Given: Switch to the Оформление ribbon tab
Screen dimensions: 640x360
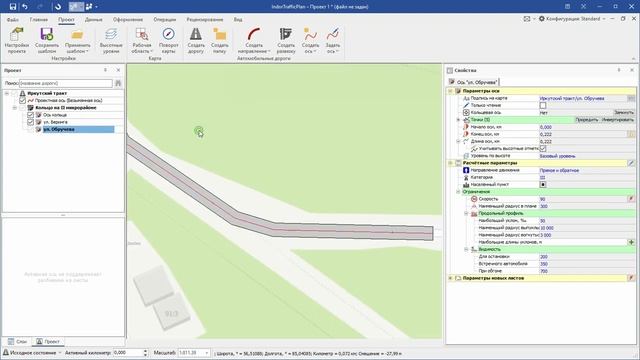Looking at the screenshot, I should coord(128,20).
